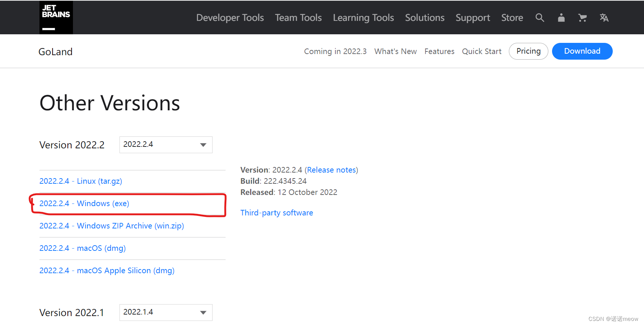Click the Version 2022.1 label
This screenshot has height=325, width=644.
[72, 313]
